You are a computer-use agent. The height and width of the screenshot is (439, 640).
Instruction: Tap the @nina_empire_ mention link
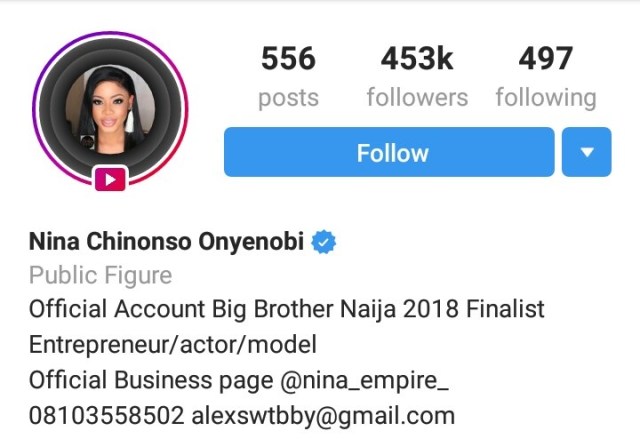[x=364, y=380]
